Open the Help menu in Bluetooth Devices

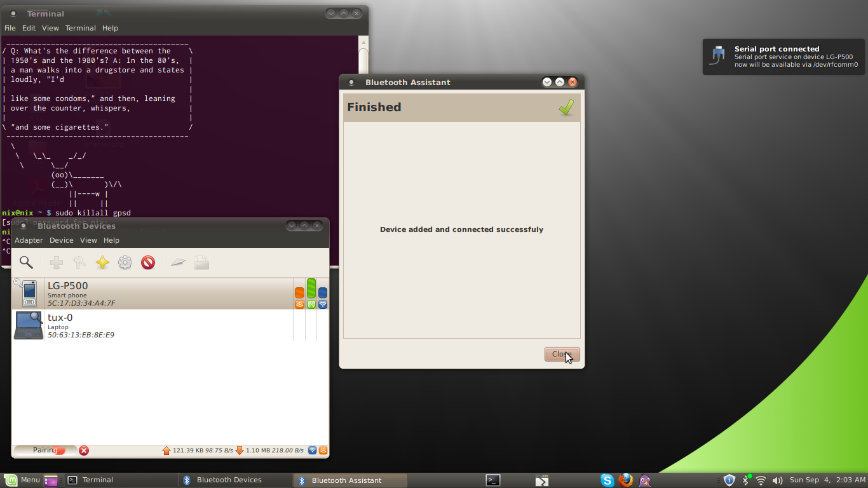pyautogui.click(x=111, y=240)
